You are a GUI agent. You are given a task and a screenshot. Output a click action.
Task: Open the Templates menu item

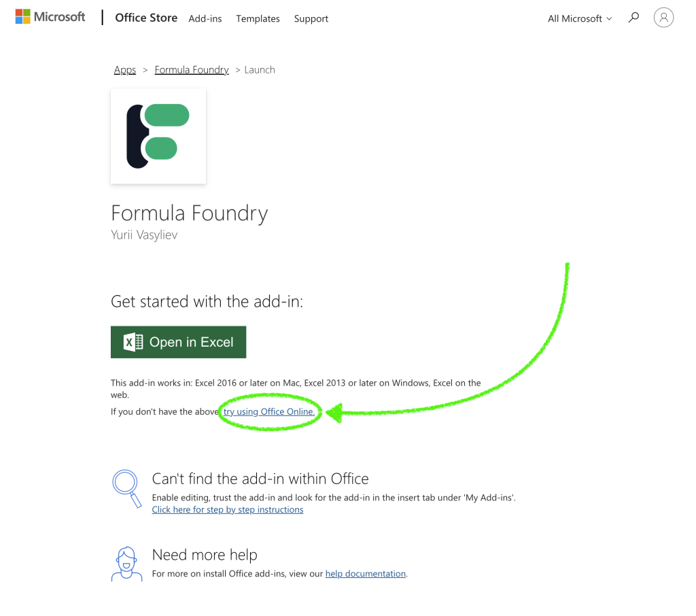tap(258, 18)
